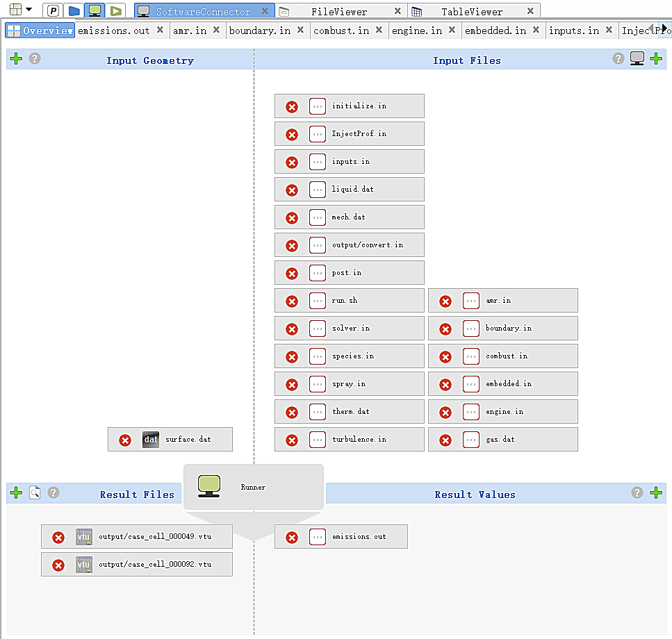672x639 pixels.
Task: Switch to the FileViewer tab
Action: point(338,12)
